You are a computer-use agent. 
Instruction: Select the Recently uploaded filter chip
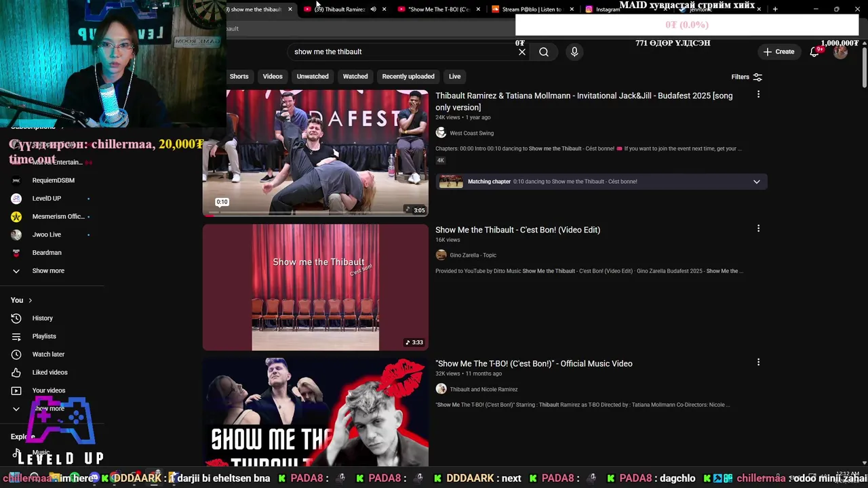[408, 77]
